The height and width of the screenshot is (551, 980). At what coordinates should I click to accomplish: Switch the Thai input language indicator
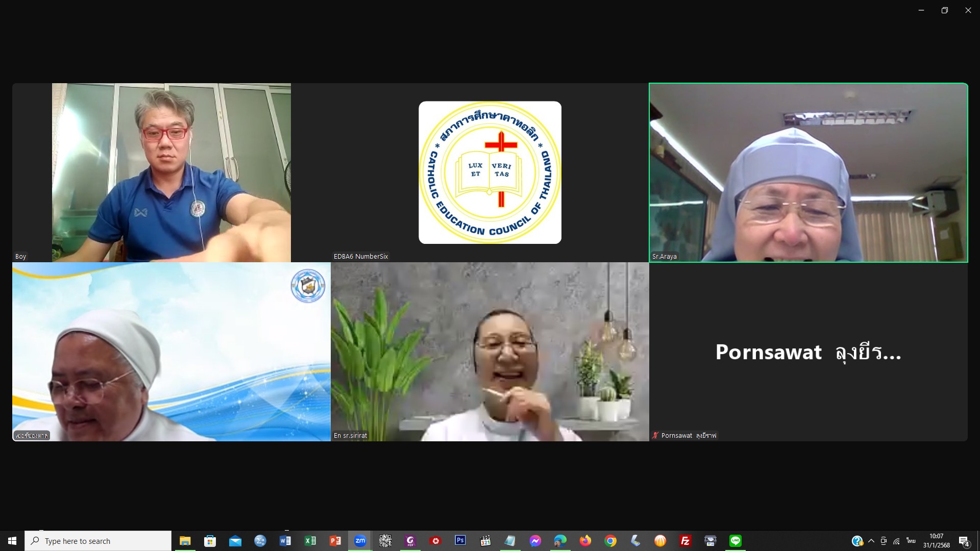coord(911,541)
